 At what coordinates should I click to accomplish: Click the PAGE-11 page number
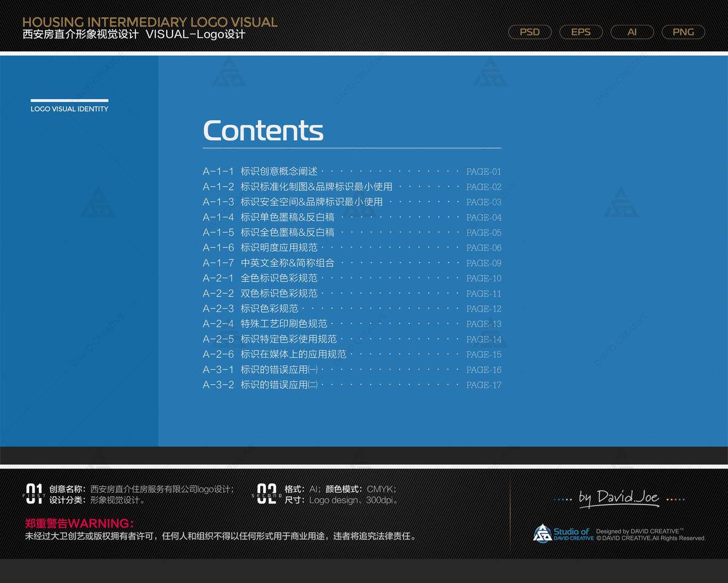pyautogui.click(x=484, y=294)
